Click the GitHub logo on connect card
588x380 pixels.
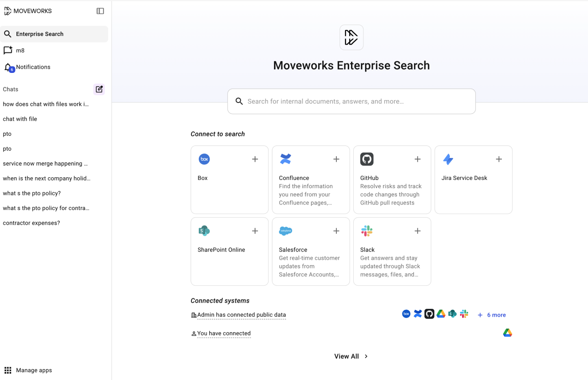tap(367, 159)
